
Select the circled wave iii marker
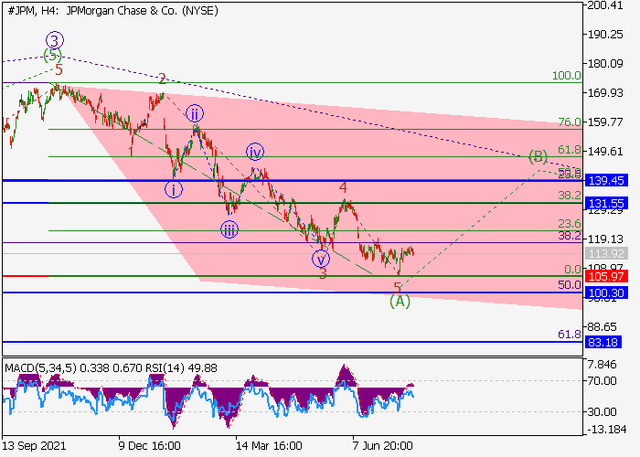(x=230, y=229)
